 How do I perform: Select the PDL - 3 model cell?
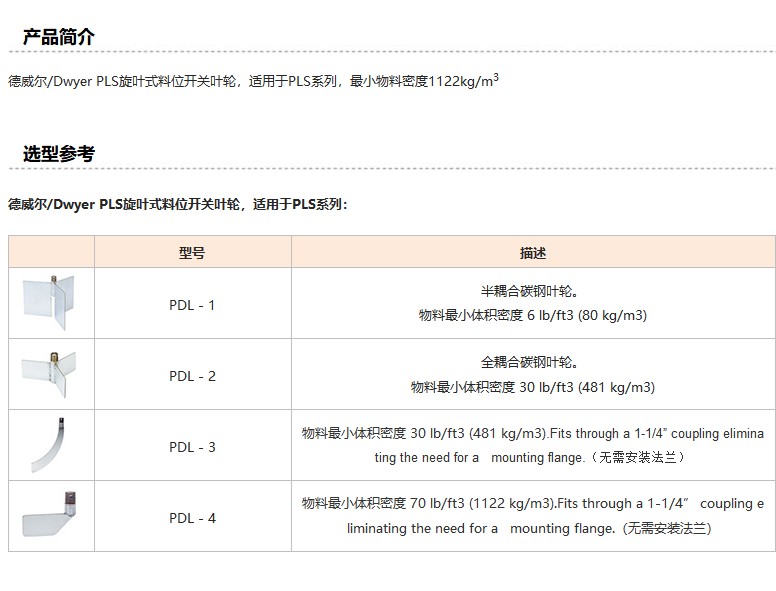[193, 447]
